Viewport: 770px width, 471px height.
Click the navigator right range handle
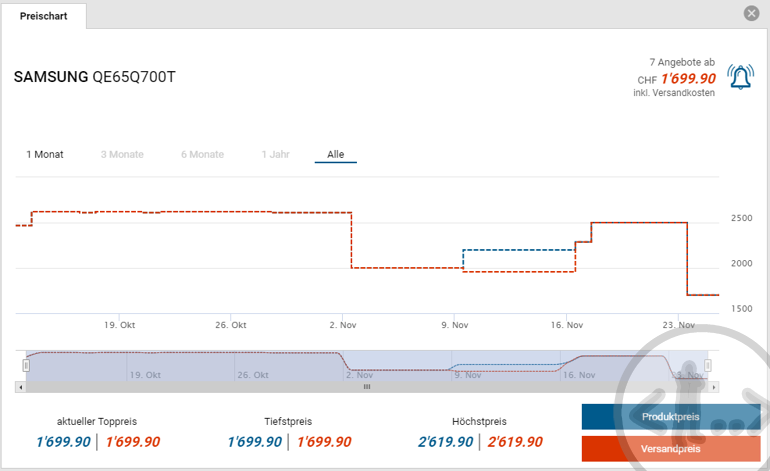click(707, 365)
